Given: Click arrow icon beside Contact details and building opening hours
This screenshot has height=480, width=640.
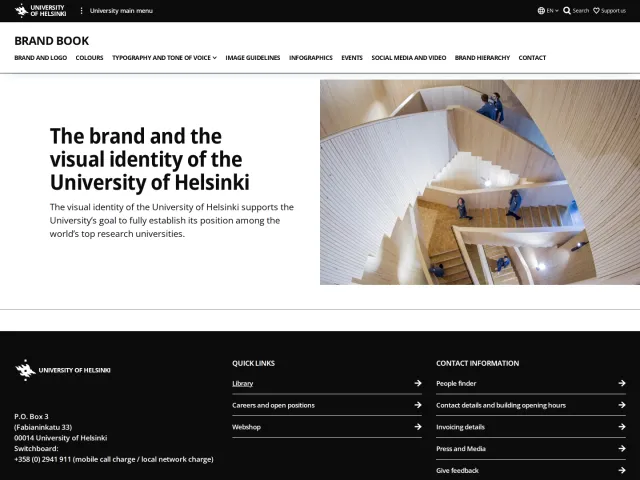Looking at the screenshot, I should click(x=622, y=405).
